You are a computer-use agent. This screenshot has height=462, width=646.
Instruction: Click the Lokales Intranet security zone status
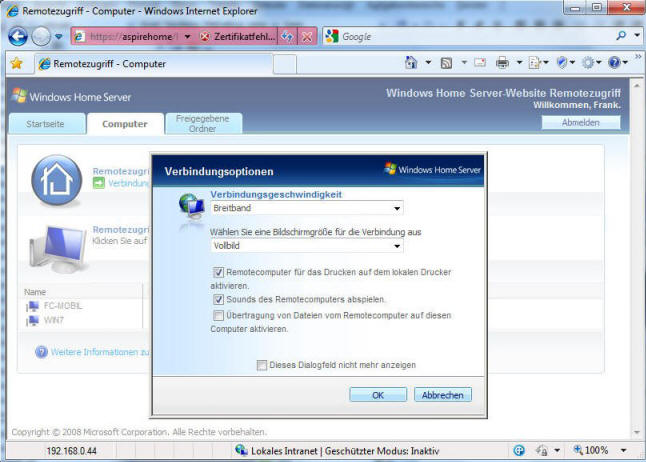(337, 451)
